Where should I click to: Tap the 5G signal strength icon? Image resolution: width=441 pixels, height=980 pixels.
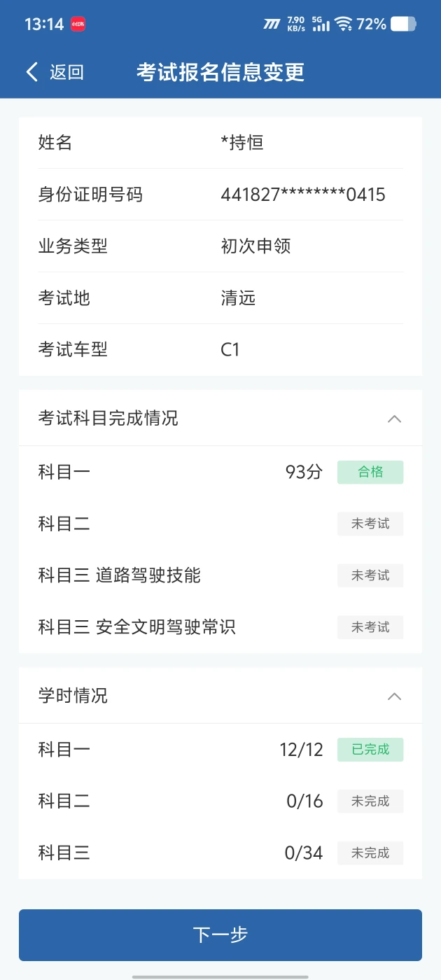[321, 24]
